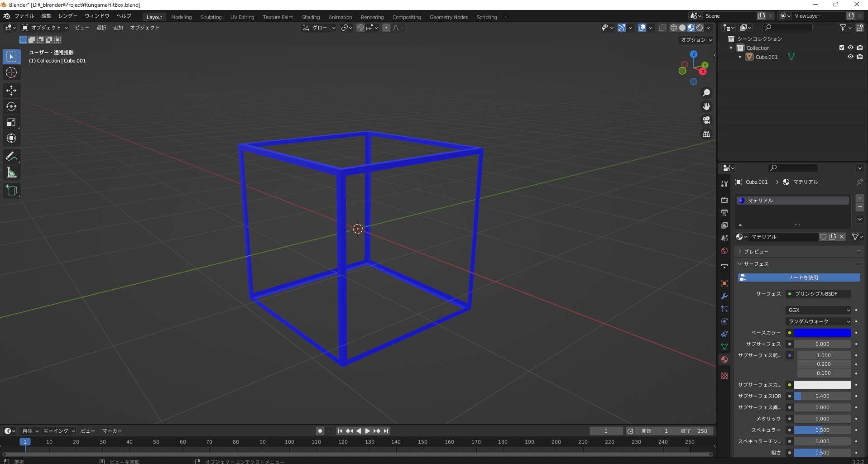Viewport: 868px width, 464px height.
Task: Hide the Collection in viewport via eye
Action: (850, 48)
